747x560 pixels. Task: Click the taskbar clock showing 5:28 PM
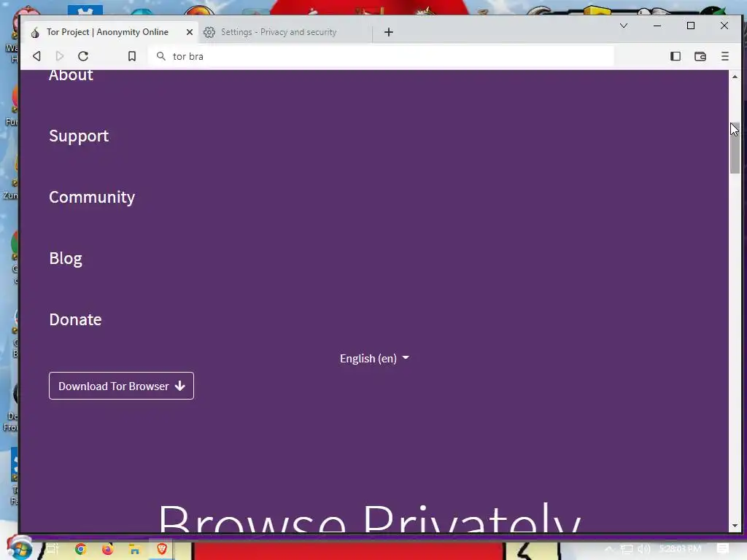pyautogui.click(x=681, y=548)
